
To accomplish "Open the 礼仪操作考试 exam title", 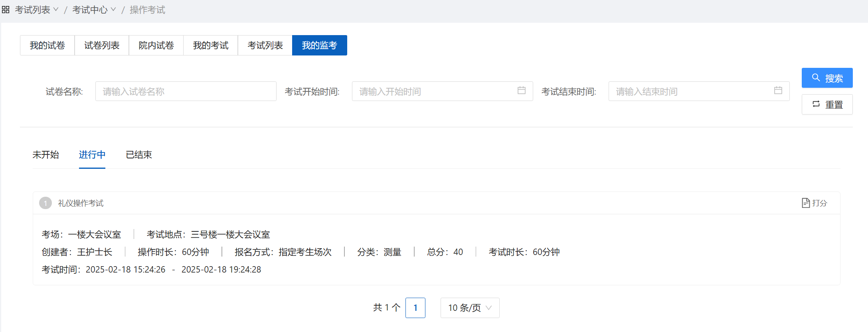I will [81, 204].
